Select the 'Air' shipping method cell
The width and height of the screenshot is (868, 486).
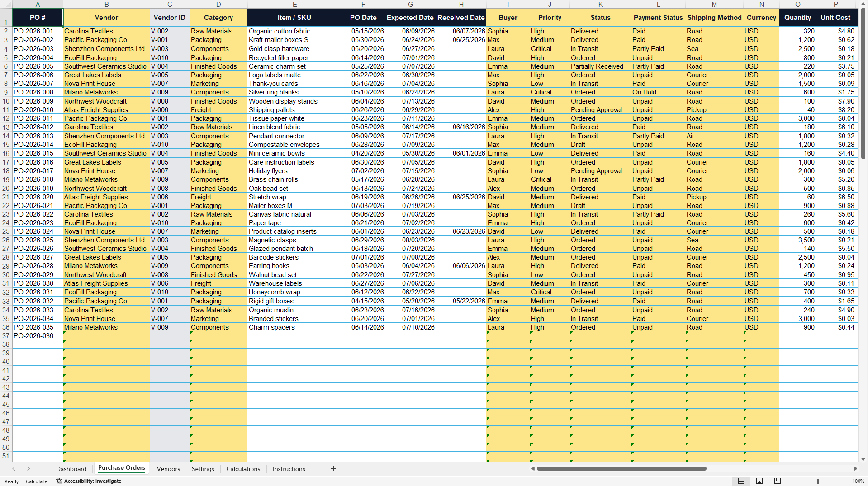point(714,136)
